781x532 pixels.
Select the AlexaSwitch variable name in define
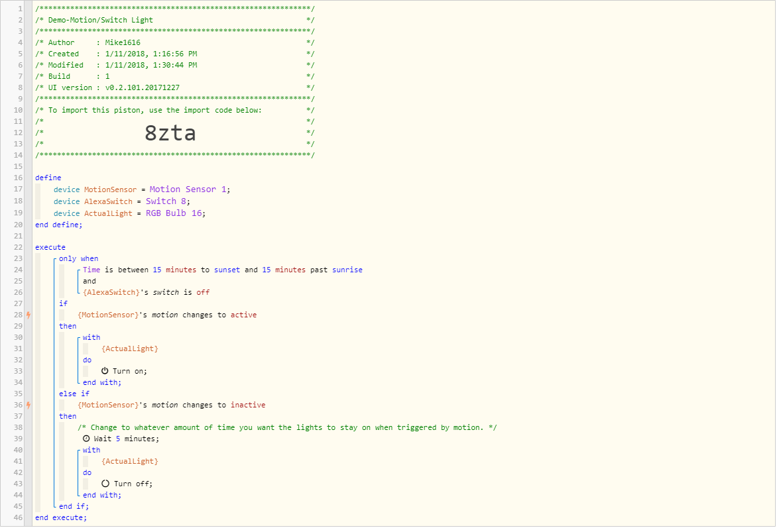[108, 201]
